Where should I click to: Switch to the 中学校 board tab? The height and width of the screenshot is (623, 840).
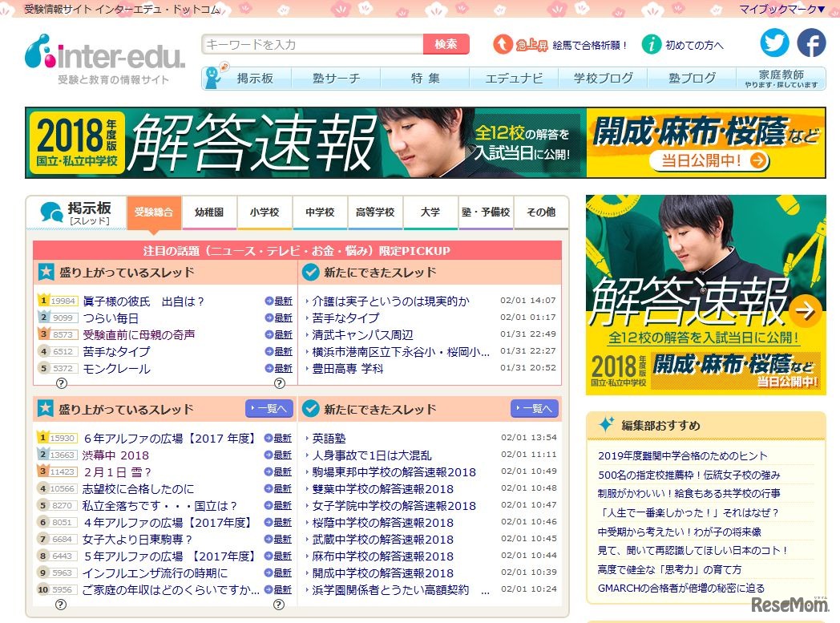click(320, 212)
